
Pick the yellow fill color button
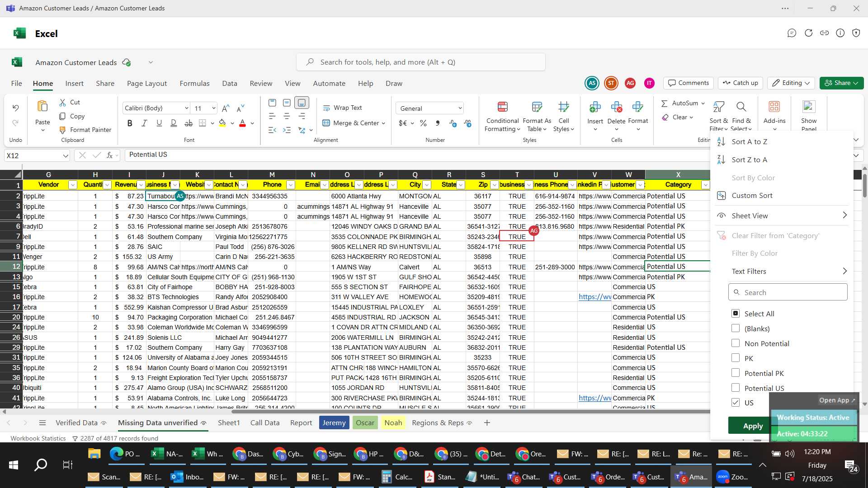pos(222,123)
